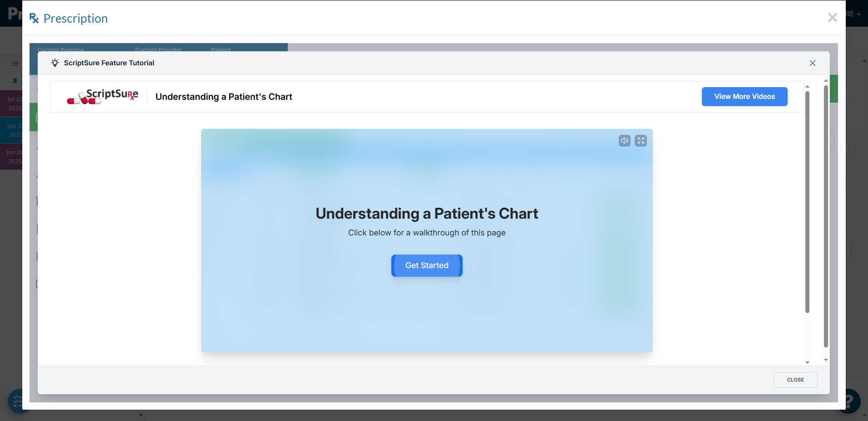
Task: Select the Current Provider header tab
Action: [x=158, y=49]
